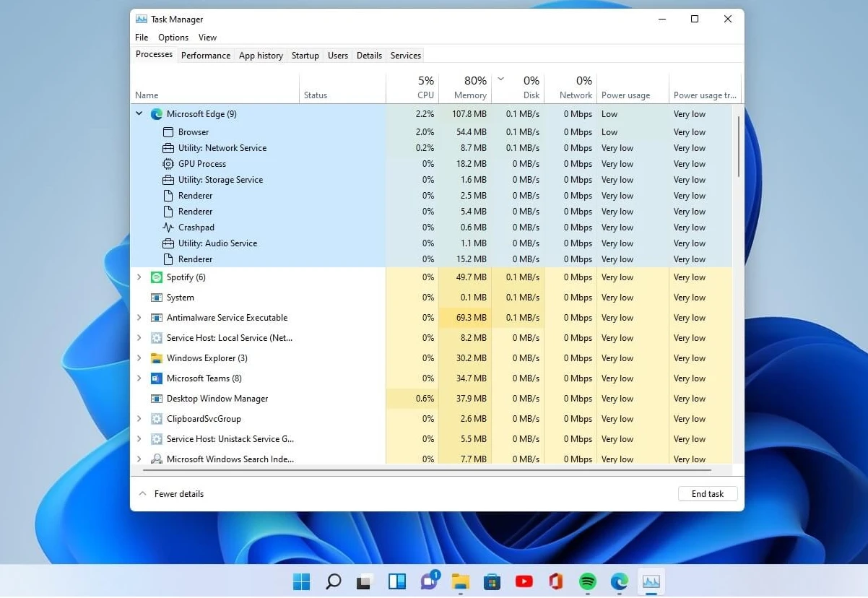The width and height of the screenshot is (868, 598).
Task: Click the Utility: Network Service icon
Action: click(168, 148)
